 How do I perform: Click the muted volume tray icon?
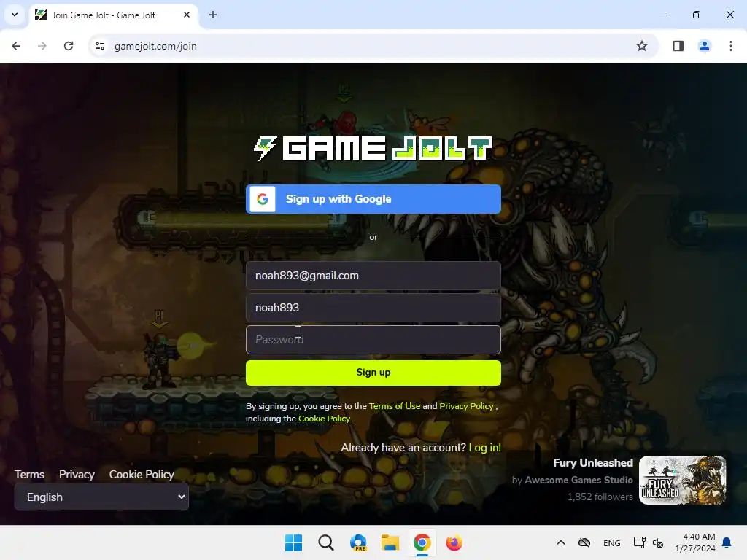[x=658, y=542]
